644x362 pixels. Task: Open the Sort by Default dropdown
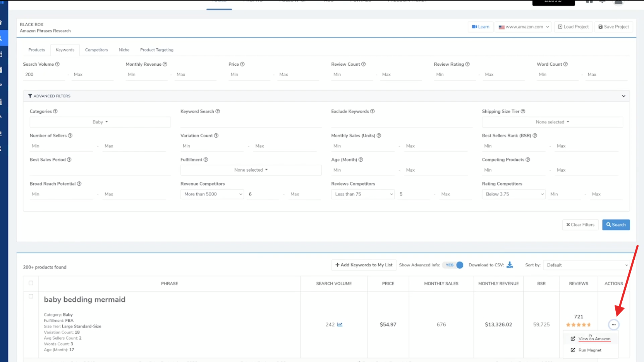[x=586, y=265]
